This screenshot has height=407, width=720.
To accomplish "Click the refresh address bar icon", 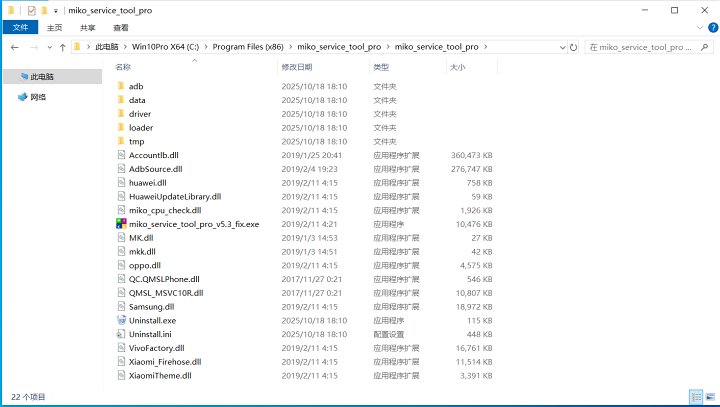I will point(574,47).
